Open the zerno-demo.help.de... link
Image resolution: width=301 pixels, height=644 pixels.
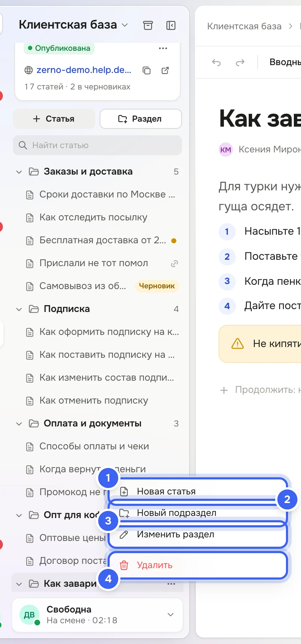84,70
